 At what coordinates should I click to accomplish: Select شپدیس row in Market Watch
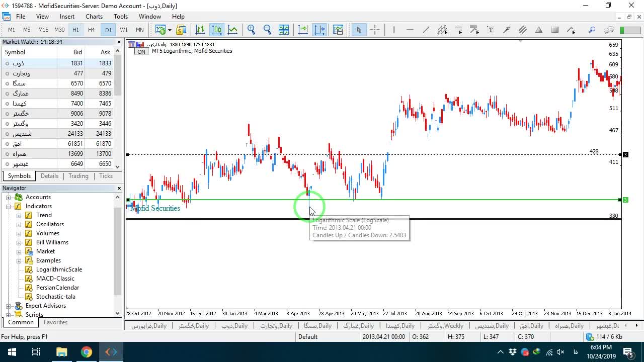point(58,134)
